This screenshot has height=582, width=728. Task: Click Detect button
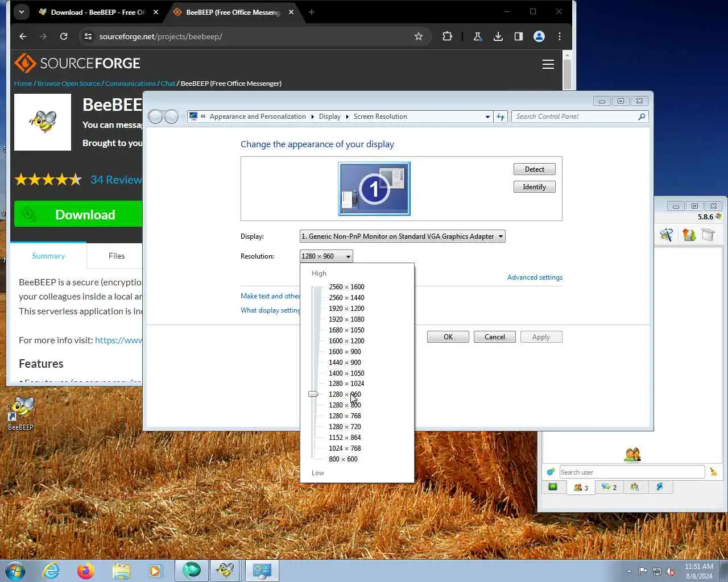point(535,169)
